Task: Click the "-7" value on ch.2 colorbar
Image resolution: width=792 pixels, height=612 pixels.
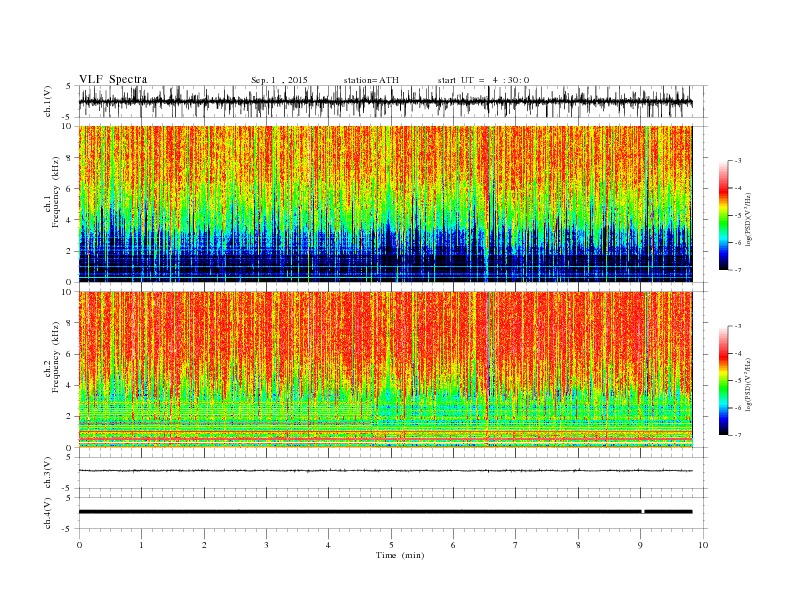Action: point(738,435)
